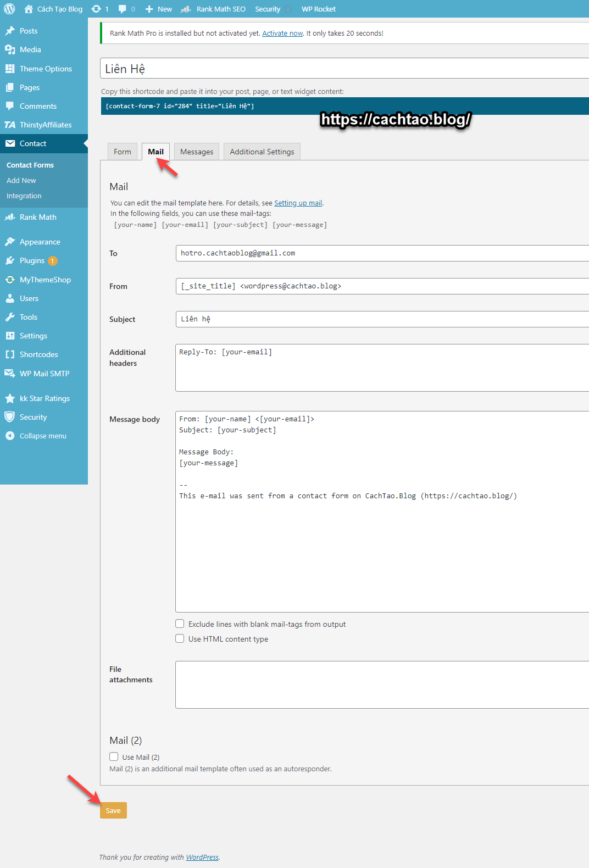Screen dimensions: 589x868
Task: Click the Rank Math SEO chart icon
Action: [186, 9]
